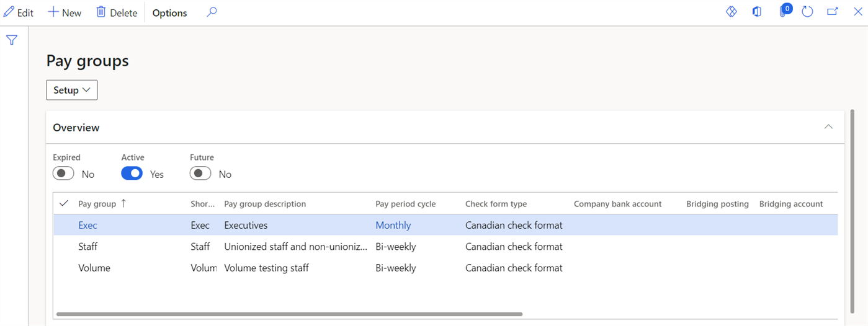Click Canadian check format in Exec row
Image resolution: width=868 pixels, height=326 pixels.
514,226
